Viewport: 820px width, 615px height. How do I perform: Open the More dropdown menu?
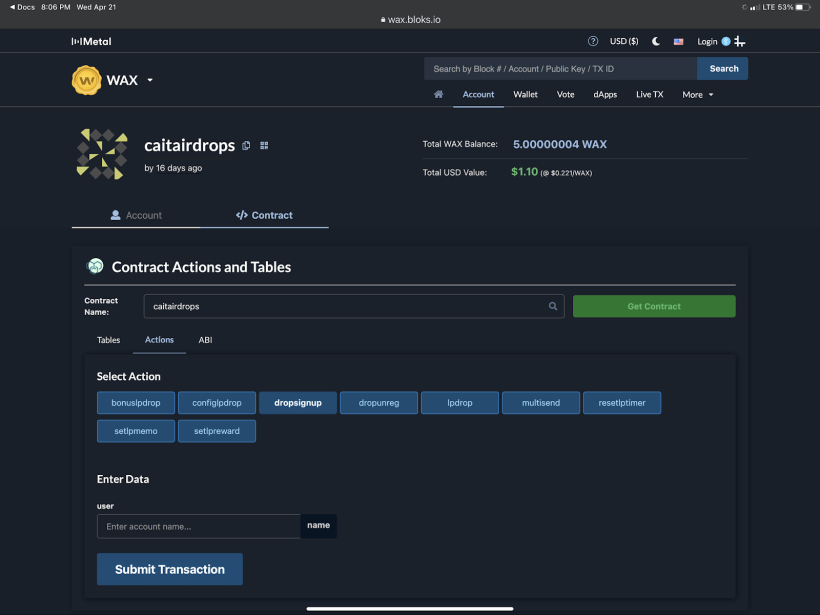click(698, 95)
